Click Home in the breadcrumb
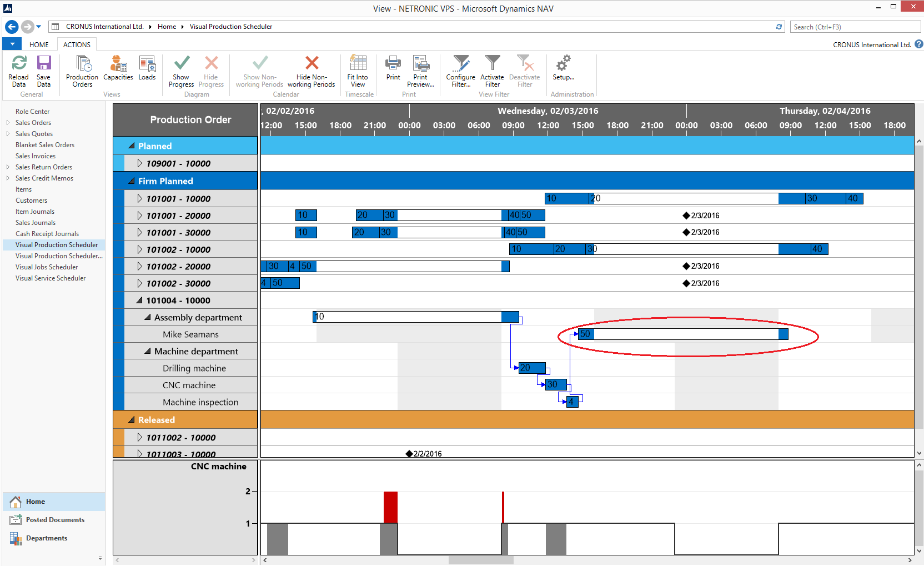The image size is (924, 566). [167, 27]
